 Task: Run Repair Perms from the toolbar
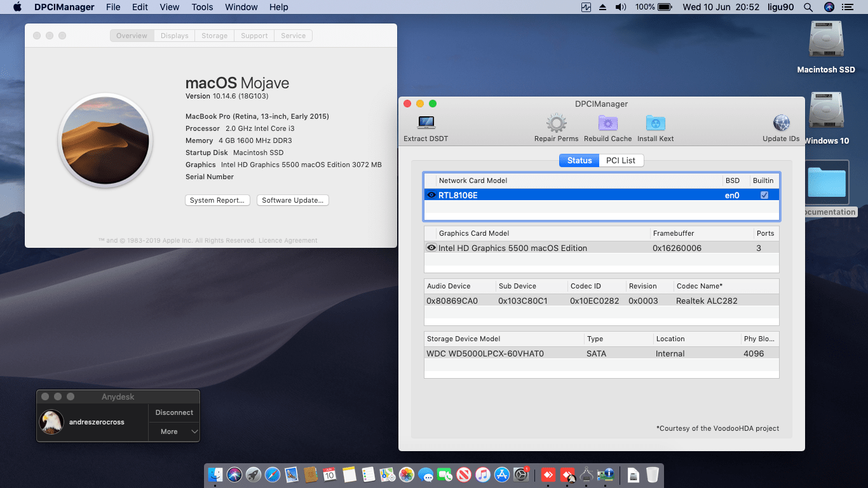(x=556, y=123)
